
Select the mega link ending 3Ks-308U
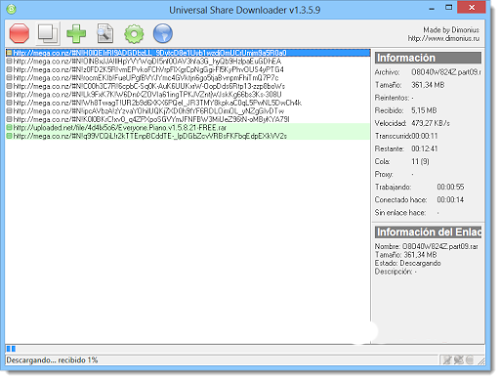pyautogui.click(x=188, y=95)
